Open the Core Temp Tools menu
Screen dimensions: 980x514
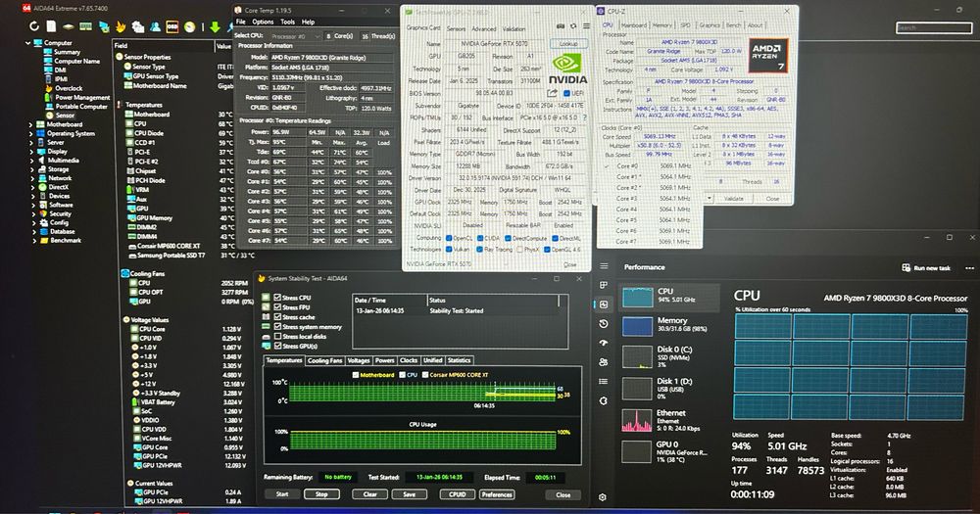(x=287, y=22)
